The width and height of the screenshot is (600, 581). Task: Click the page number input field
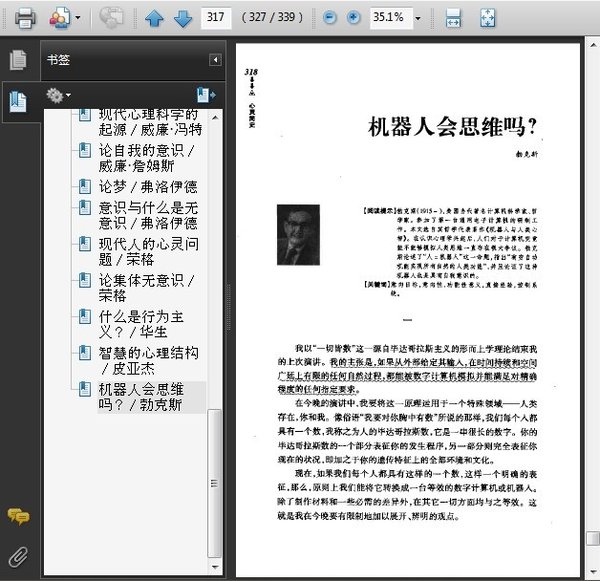(215, 18)
